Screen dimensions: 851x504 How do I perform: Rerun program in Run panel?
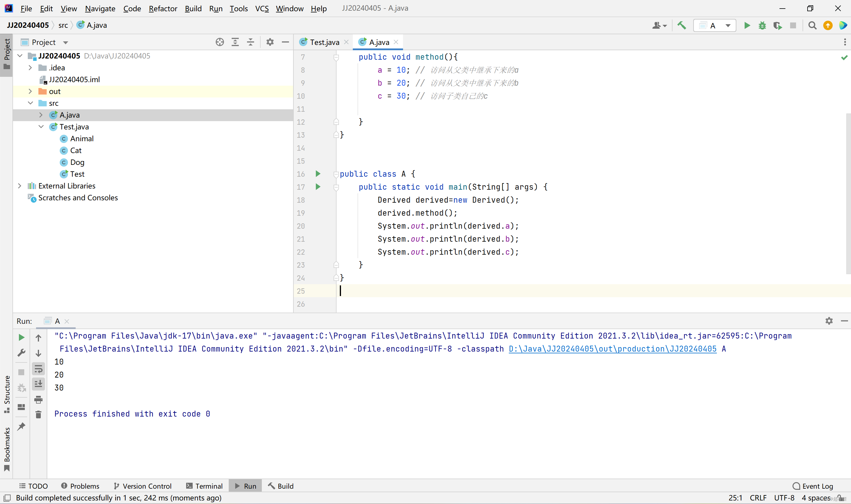coord(21,338)
